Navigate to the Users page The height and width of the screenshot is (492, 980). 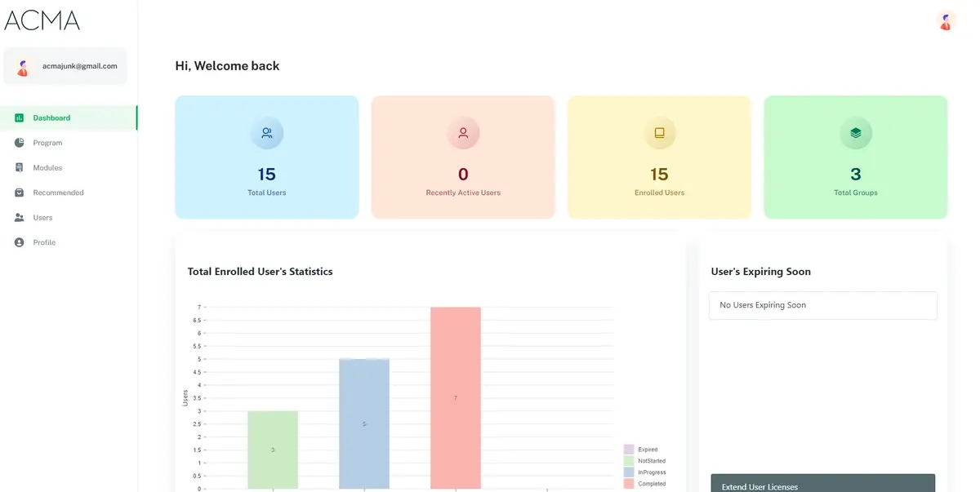(x=69, y=218)
